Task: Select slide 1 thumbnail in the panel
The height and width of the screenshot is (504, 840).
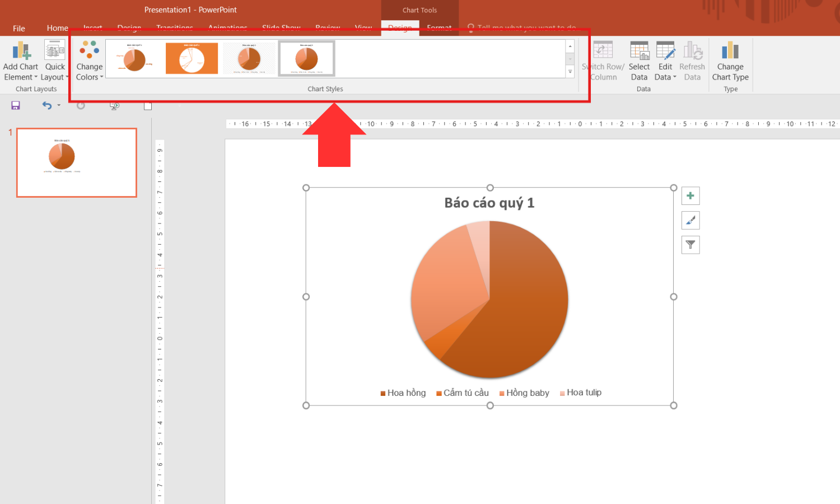Action: [77, 162]
